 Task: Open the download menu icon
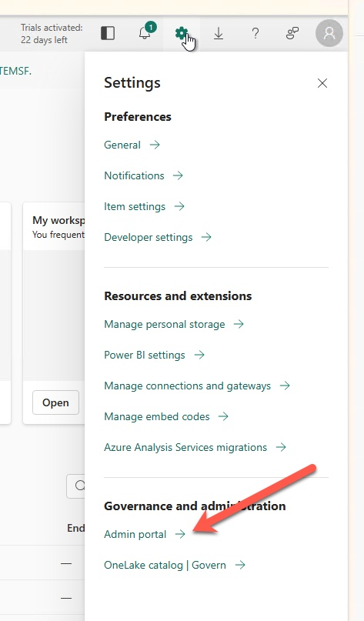[x=219, y=34]
